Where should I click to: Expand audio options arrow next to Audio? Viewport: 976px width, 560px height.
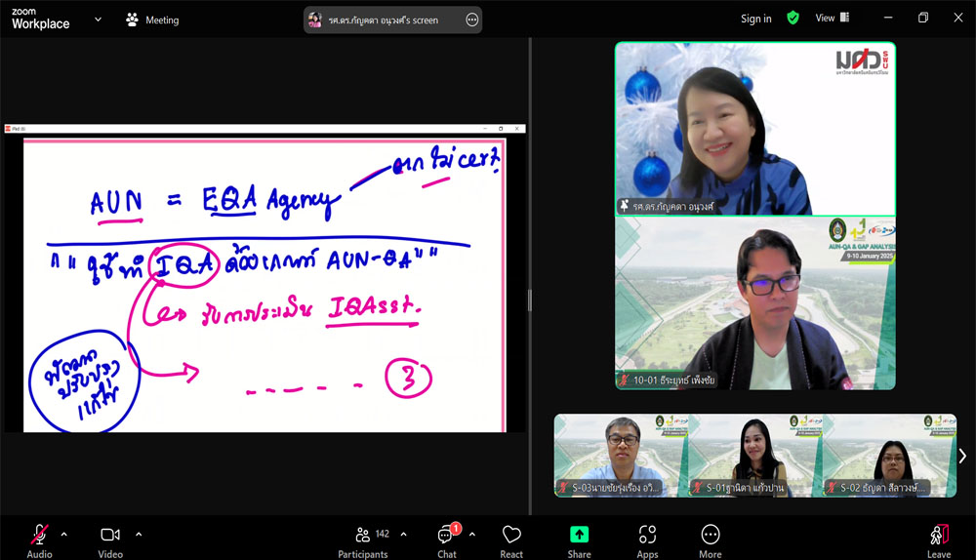point(64,534)
